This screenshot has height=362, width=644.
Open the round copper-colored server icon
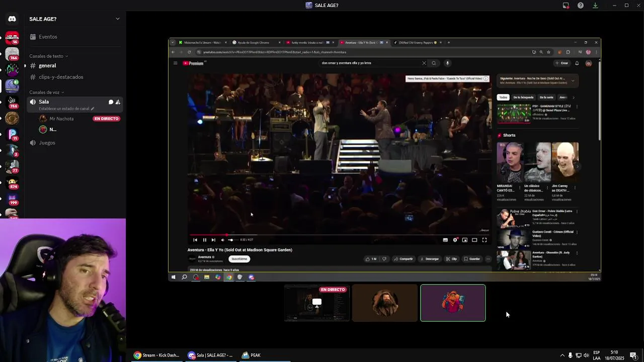(x=12, y=118)
